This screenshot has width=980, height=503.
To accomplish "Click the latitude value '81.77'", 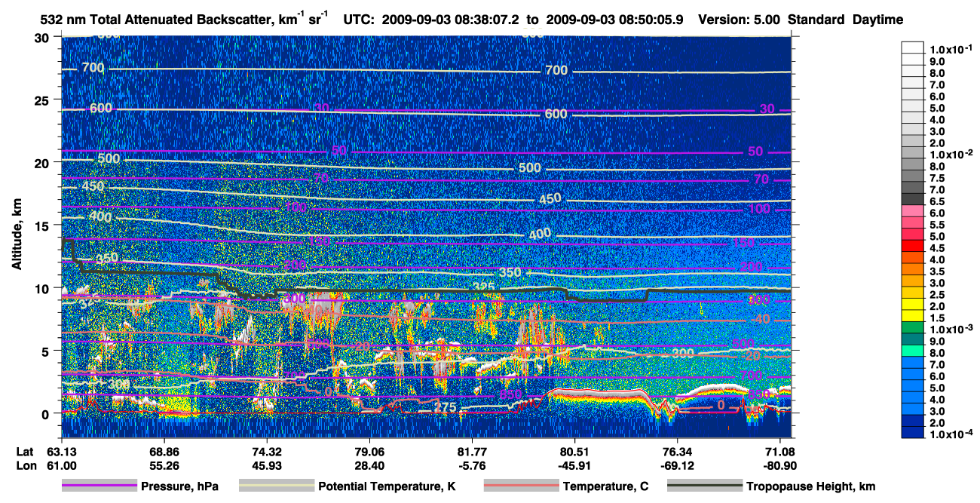I will (472, 452).
